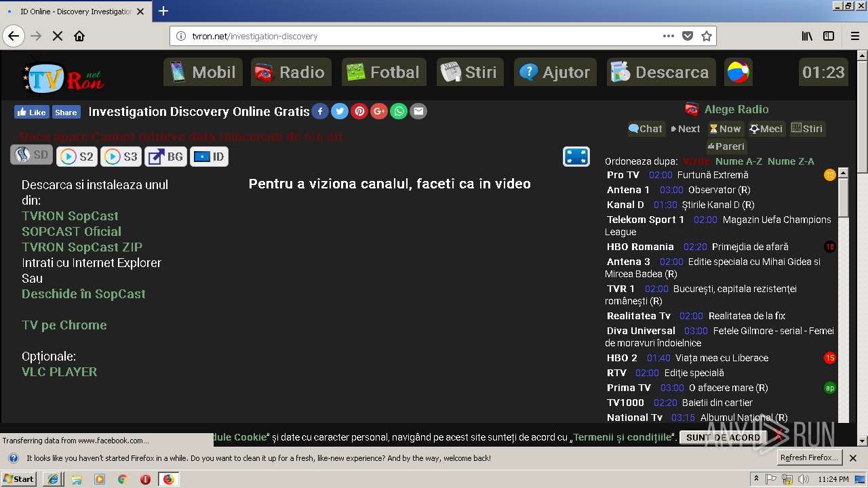
Task: Open TVRON SopCast download link
Action: point(70,216)
